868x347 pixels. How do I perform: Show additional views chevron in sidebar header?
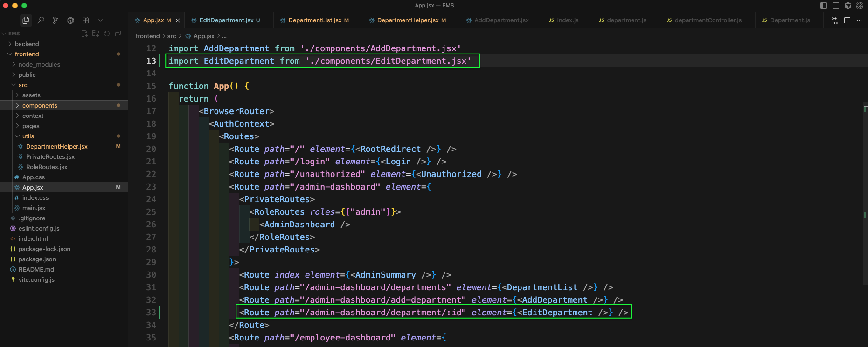[100, 20]
